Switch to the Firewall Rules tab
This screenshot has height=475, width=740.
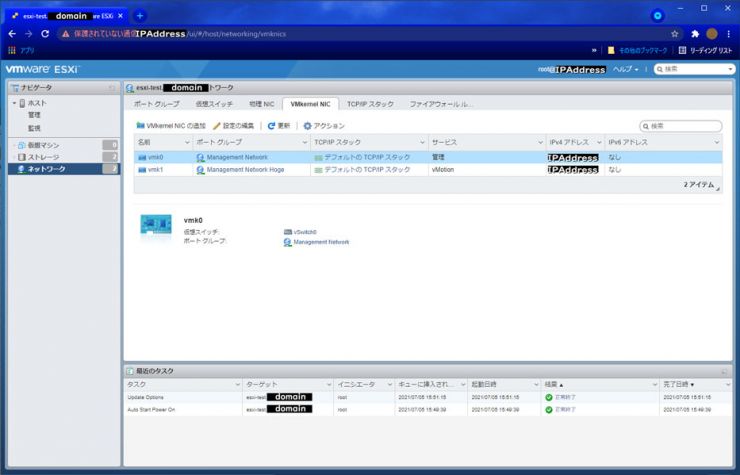pyautogui.click(x=441, y=104)
